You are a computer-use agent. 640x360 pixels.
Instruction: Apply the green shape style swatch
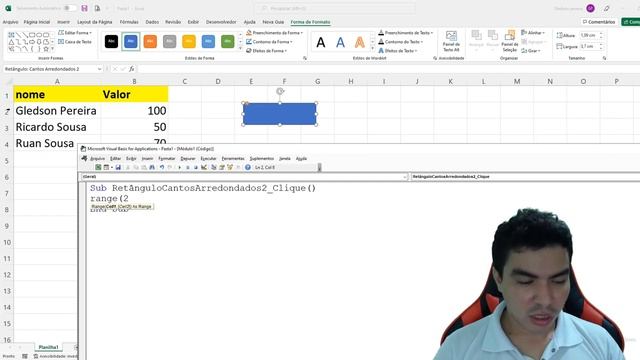228,41
